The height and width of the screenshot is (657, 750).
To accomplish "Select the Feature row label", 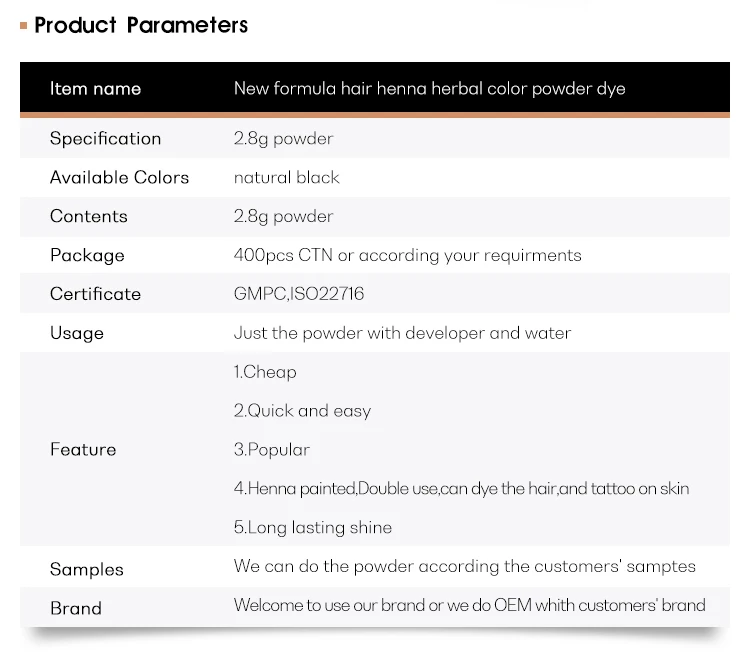I will pyautogui.click(x=82, y=450).
